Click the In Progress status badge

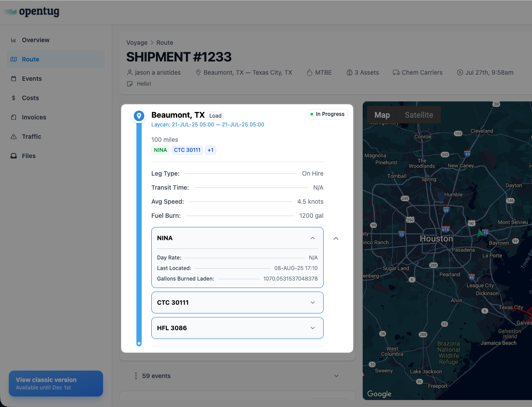[x=328, y=114]
